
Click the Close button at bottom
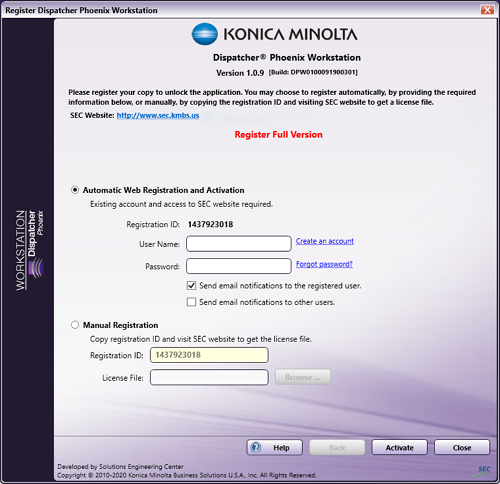click(x=462, y=447)
